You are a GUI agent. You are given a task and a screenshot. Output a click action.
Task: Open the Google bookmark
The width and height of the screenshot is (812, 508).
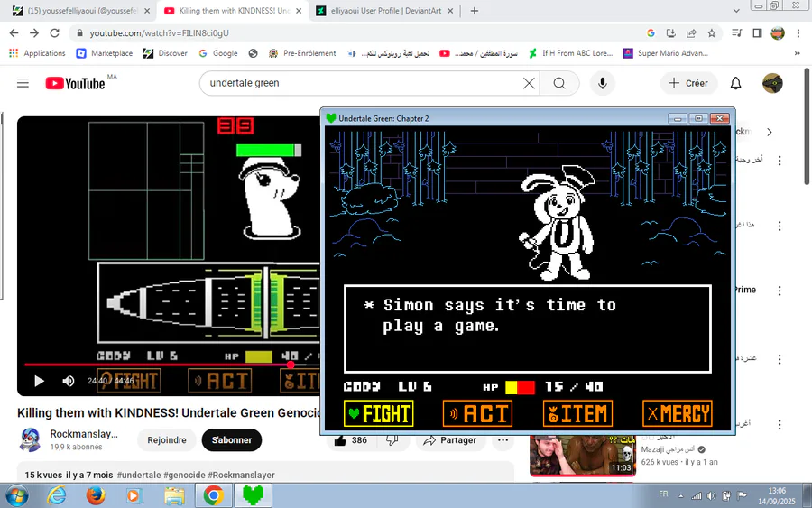(218, 53)
